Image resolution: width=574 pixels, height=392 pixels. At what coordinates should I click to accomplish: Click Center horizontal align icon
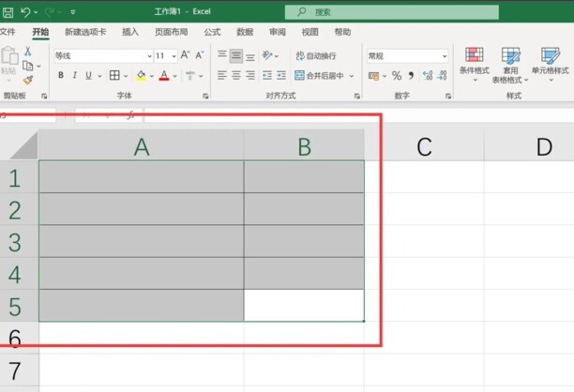tap(236, 75)
